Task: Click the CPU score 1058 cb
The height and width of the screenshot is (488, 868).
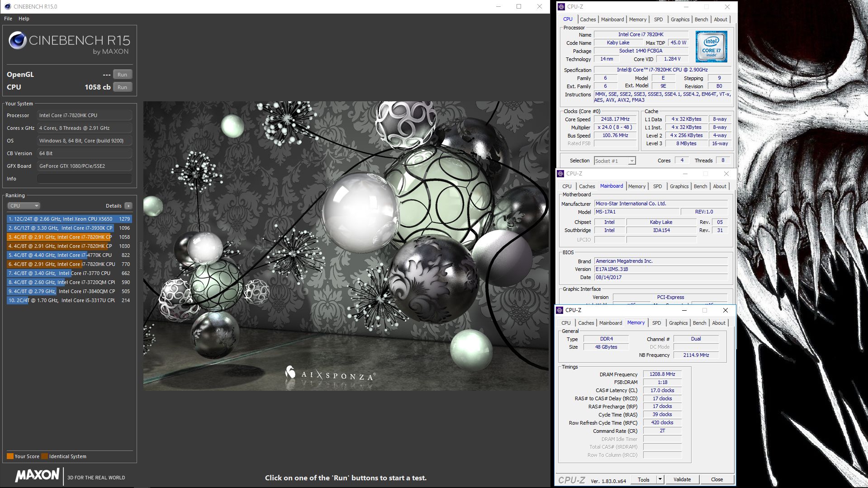Action: tap(98, 87)
